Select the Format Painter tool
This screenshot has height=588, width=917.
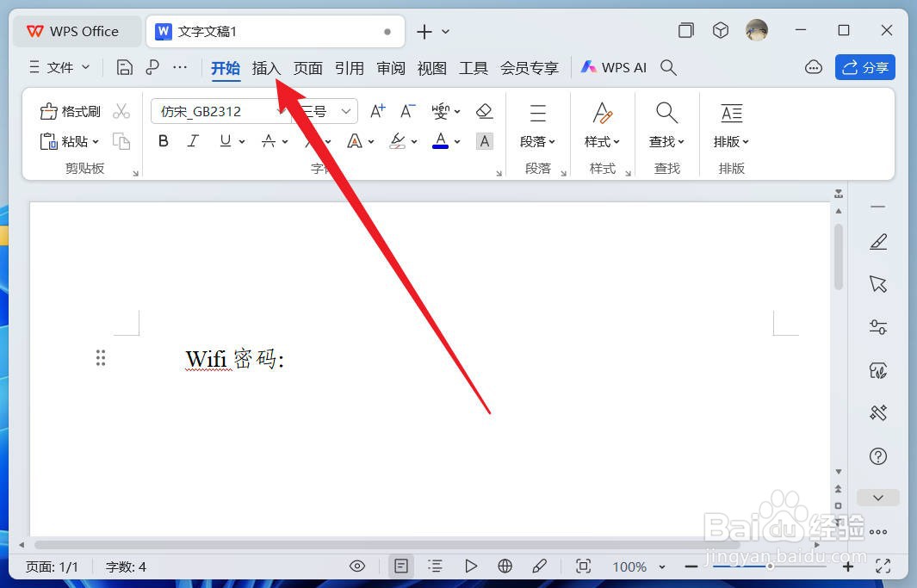point(69,110)
